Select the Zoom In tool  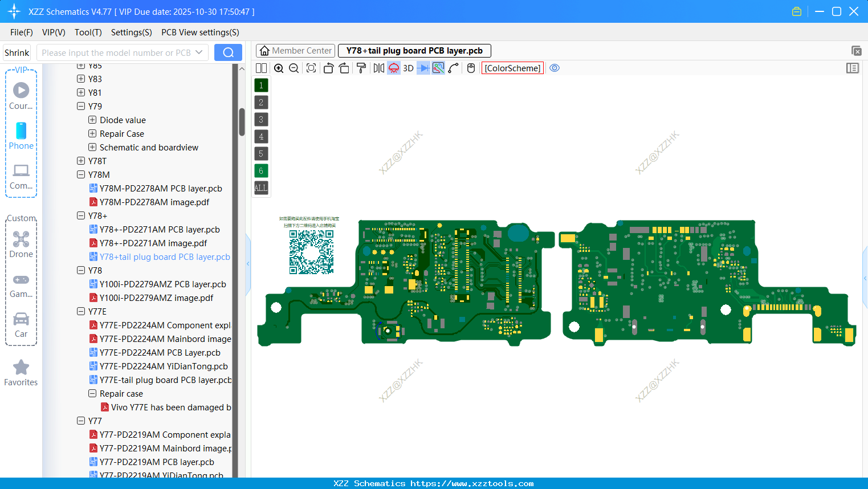tap(279, 68)
